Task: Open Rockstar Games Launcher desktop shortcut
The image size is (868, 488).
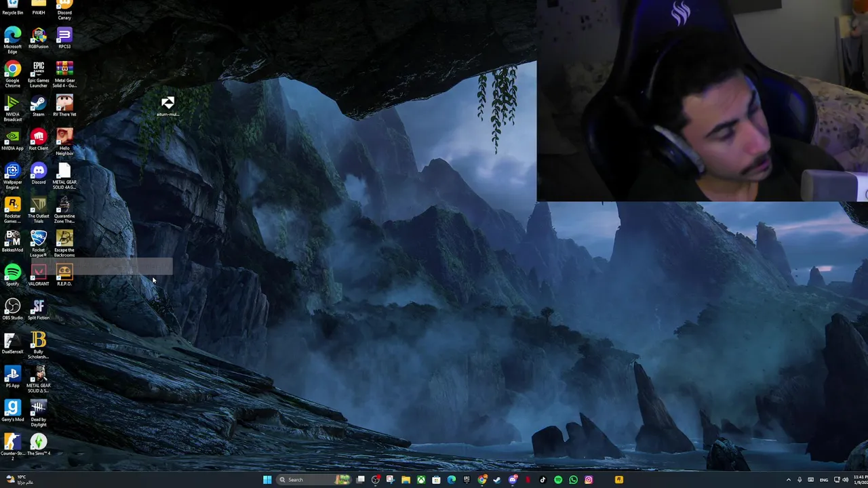Action: tap(12, 209)
